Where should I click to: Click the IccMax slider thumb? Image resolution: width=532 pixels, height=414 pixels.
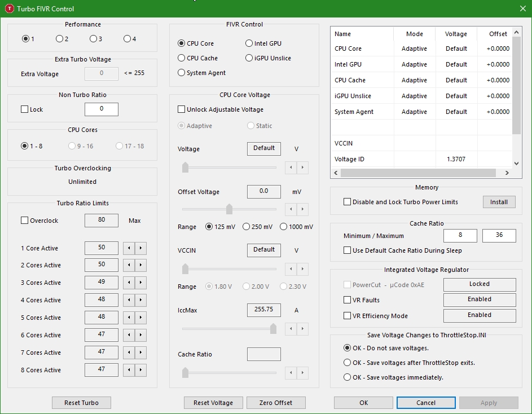tap(273, 328)
